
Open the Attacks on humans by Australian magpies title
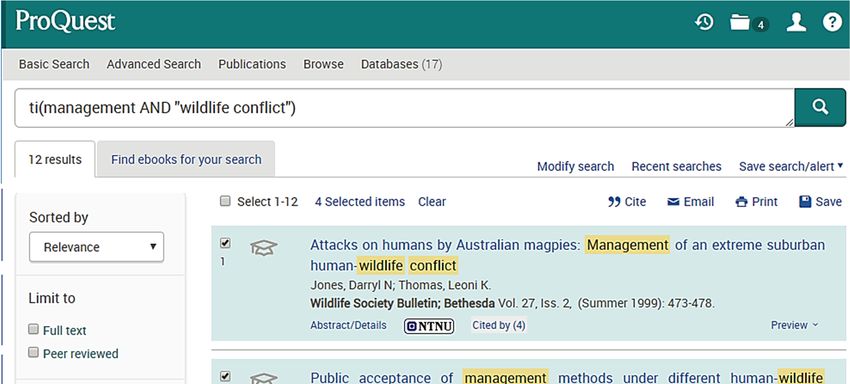tap(568, 255)
